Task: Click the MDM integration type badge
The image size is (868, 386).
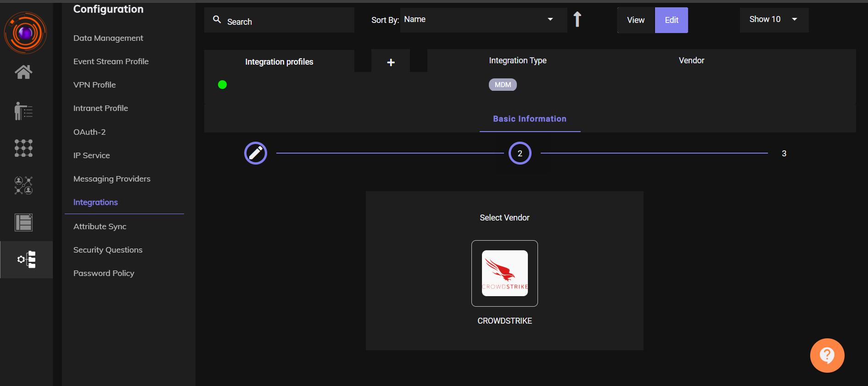Action: point(503,85)
